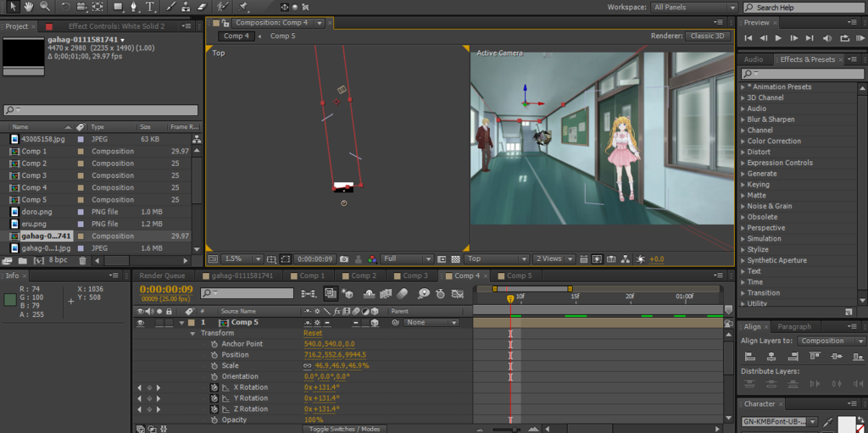Click the Character fill color swatch
Image resolution: width=868 pixels, height=433 pixels.
point(847,423)
